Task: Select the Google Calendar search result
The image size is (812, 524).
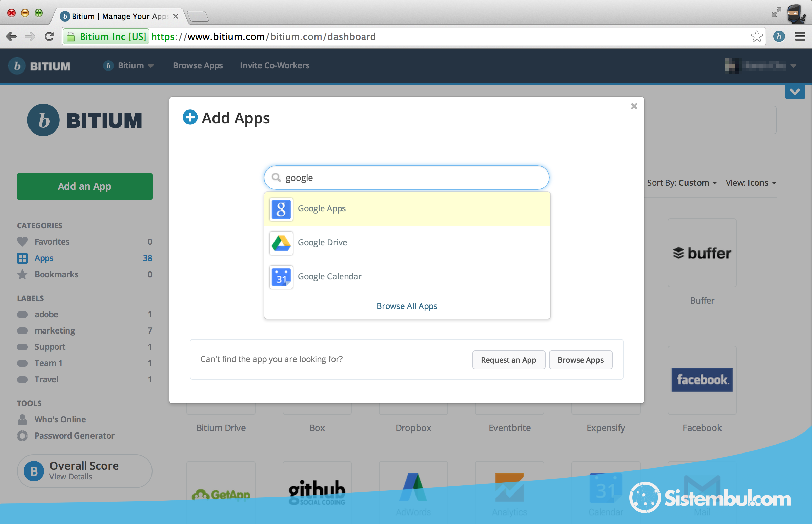Action: tap(407, 277)
